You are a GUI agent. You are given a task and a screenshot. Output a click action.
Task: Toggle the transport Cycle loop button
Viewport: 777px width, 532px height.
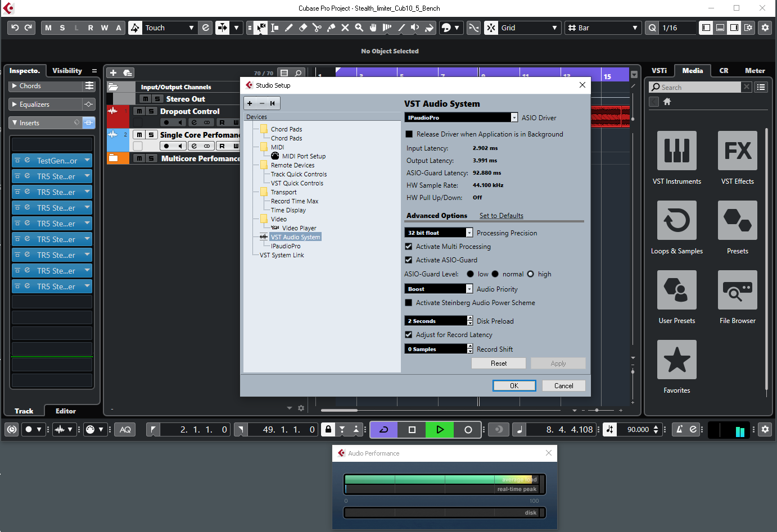(x=384, y=430)
